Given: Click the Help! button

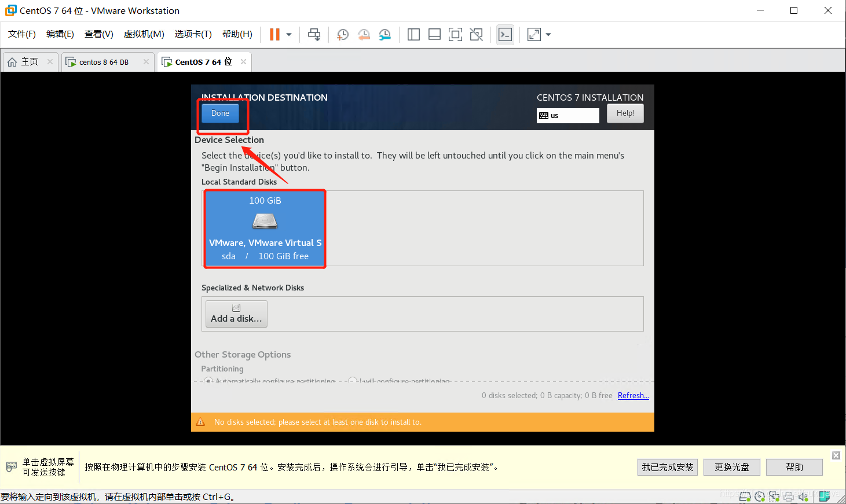Looking at the screenshot, I should pos(625,113).
